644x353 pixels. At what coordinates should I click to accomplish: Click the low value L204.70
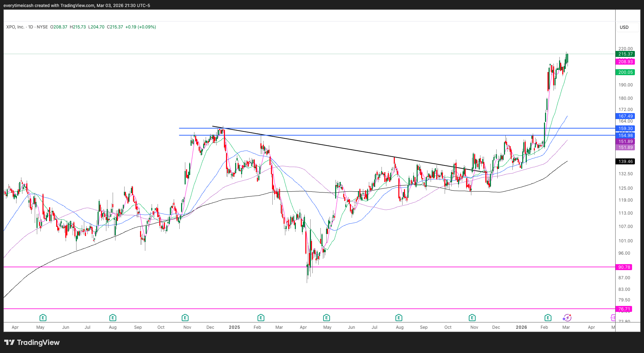click(96, 27)
